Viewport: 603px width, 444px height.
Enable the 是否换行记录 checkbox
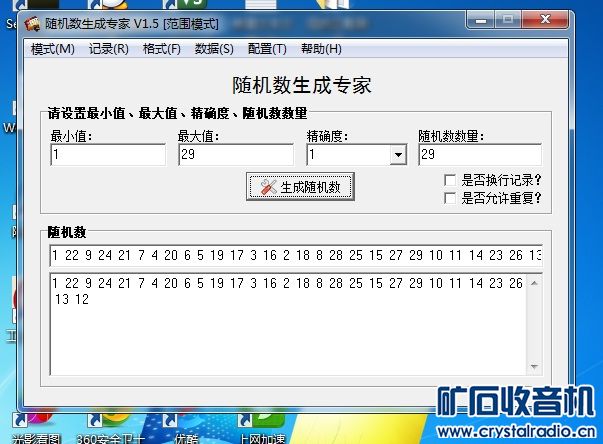tap(450, 180)
